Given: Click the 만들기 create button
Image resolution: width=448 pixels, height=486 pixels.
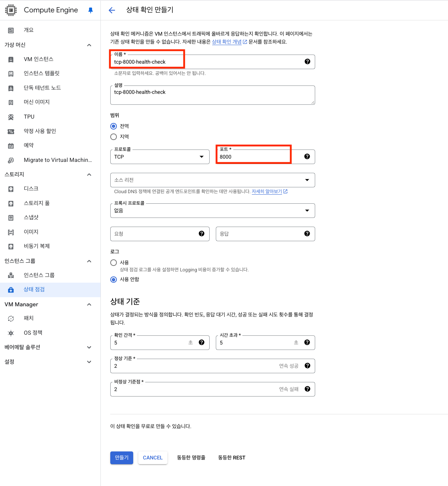Looking at the screenshot, I should tap(122, 458).
